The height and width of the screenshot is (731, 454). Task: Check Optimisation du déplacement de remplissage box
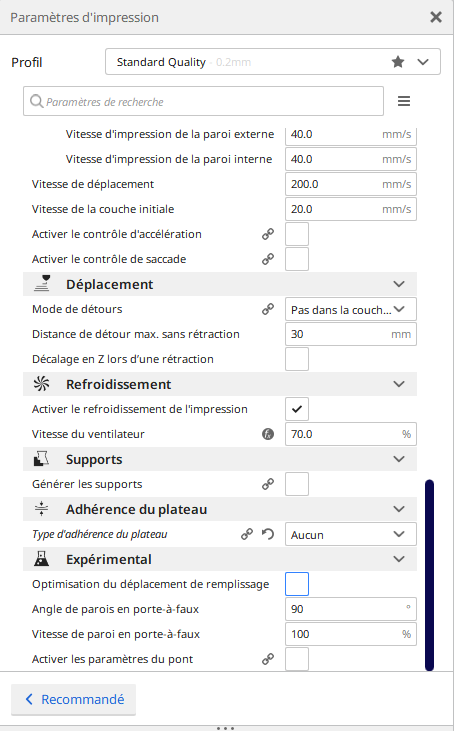297,584
